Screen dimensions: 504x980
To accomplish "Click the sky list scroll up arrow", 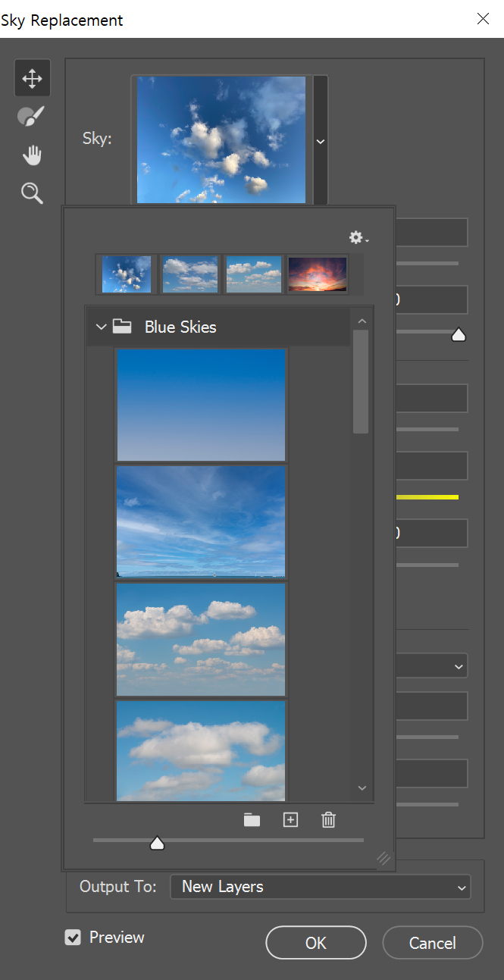I will click(x=362, y=321).
